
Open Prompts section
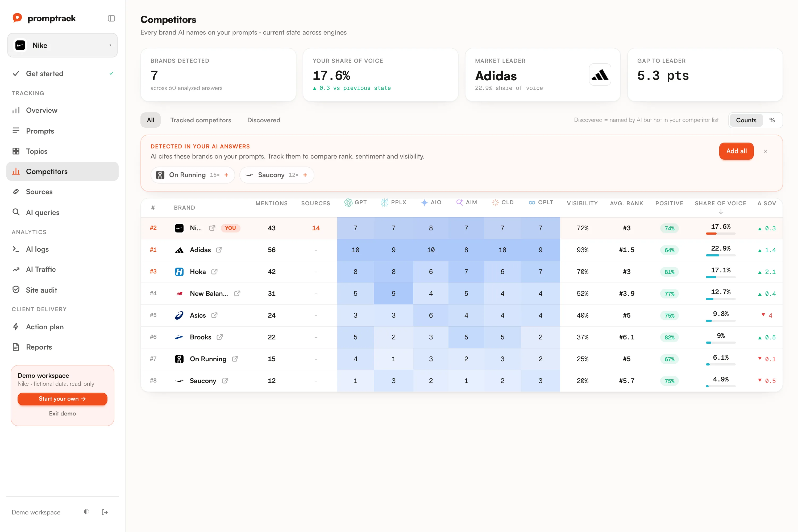pyautogui.click(x=63, y=131)
